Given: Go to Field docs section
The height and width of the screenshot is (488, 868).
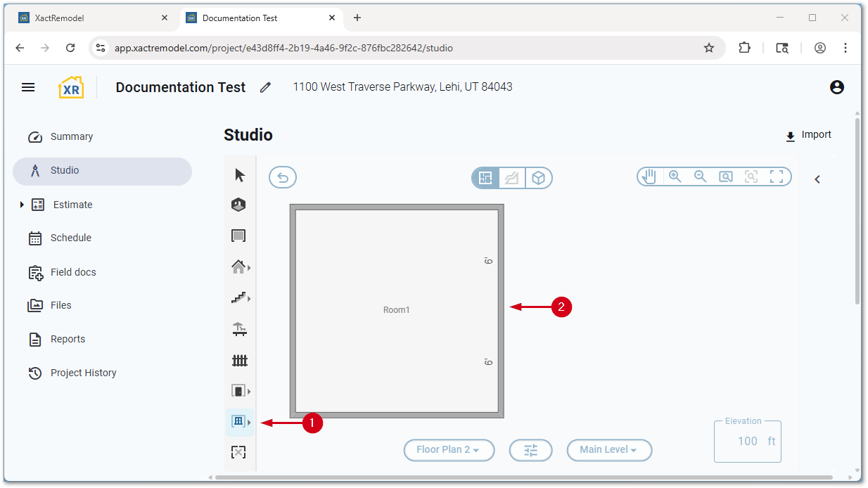Looking at the screenshot, I should click(72, 272).
